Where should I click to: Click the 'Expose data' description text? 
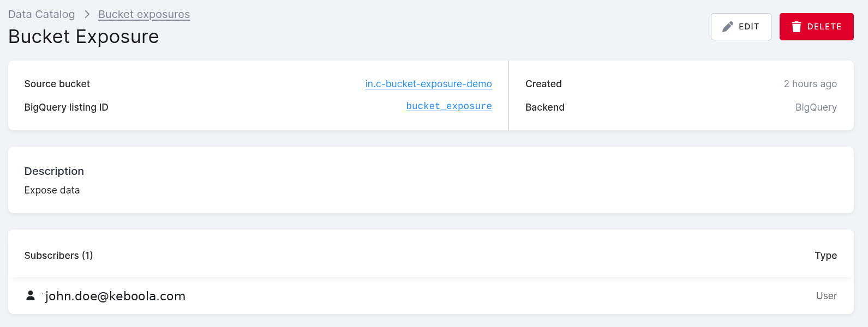click(x=52, y=190)
